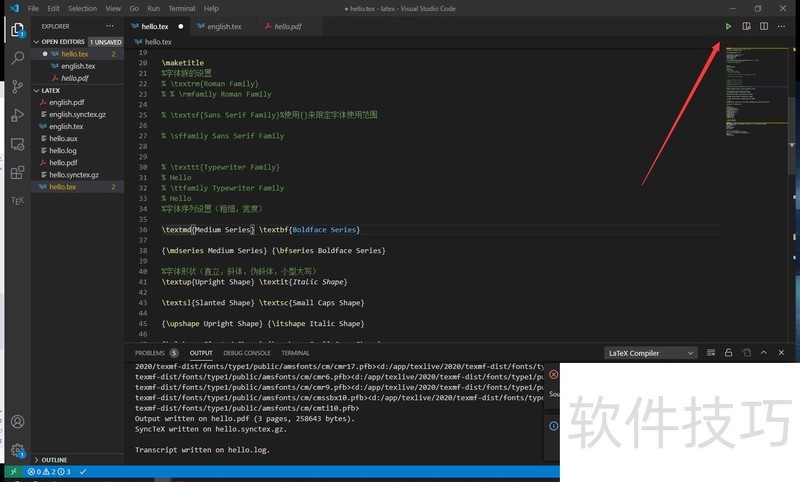Select english.pdf in the LATEX folder
This screenshot has height=482, width=800.
[x=67, y=102]
